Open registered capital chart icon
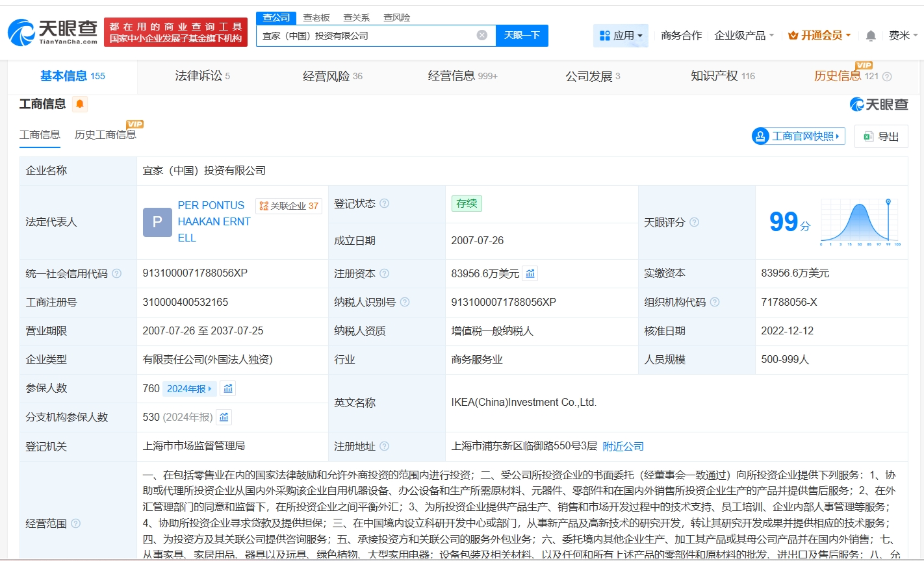Viewport: 924px width, 561px height. pos(530,274)
